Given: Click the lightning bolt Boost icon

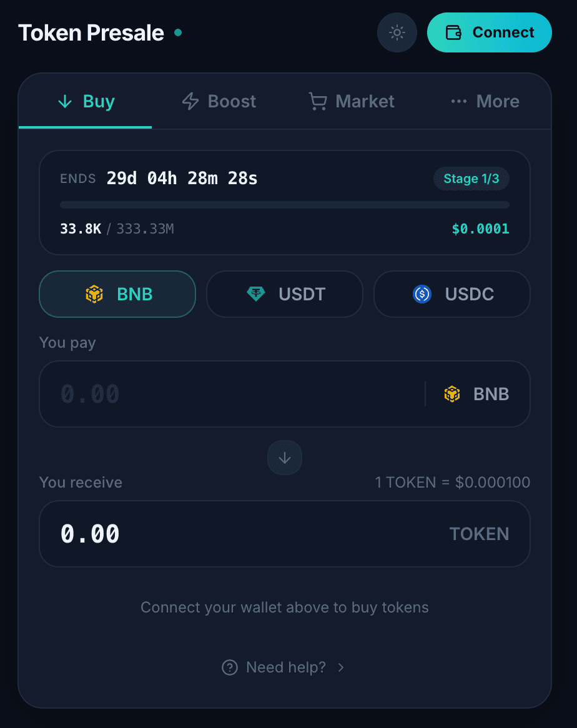Looking at the screenshot, I should point(190,101).
